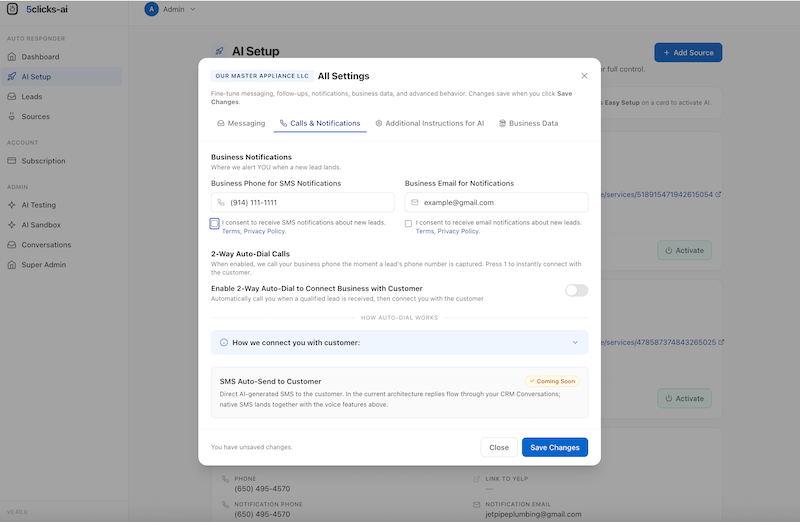Click the Conversations inbox icon
The height and width of the screenshot is (522, 800).
[x=12, y=244]
